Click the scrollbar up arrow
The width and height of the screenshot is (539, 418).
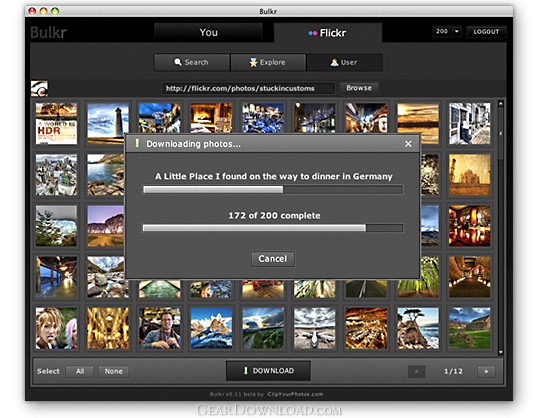[500, 103]
